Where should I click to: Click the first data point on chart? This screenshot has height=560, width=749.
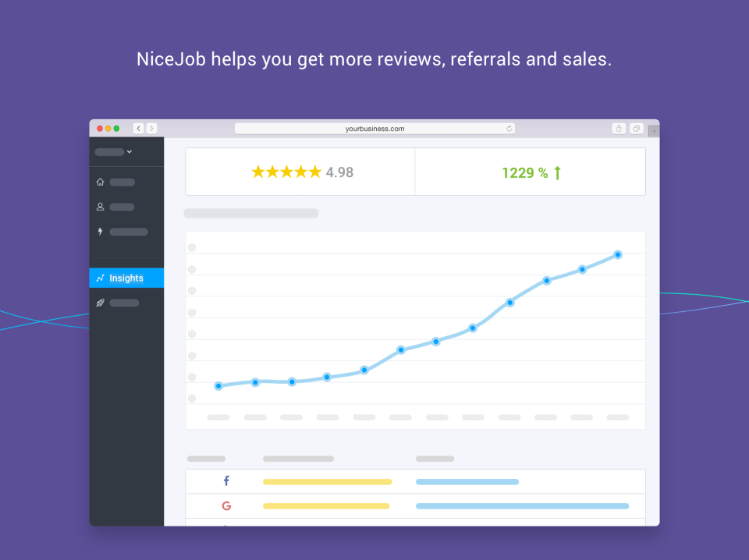pyautogui.click(x=218, y=386)
